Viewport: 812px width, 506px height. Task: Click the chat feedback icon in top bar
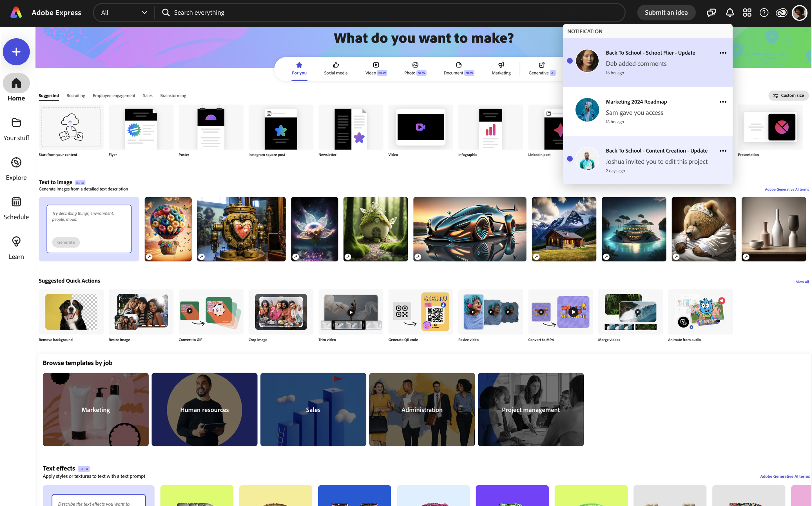pyautogui.click(x=711, y=12)
